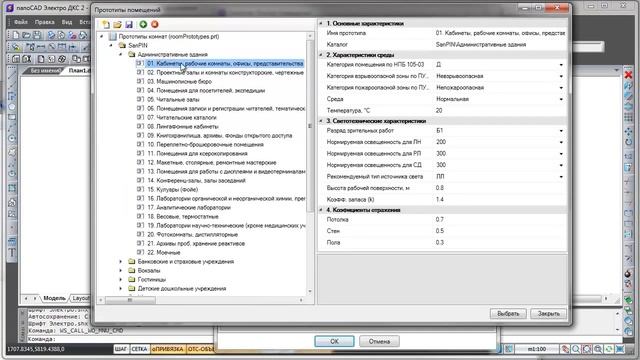Click the tree horizontal scrollbar thumb
The height and width of the screenshot is (360, 640).
pos(130,300)
